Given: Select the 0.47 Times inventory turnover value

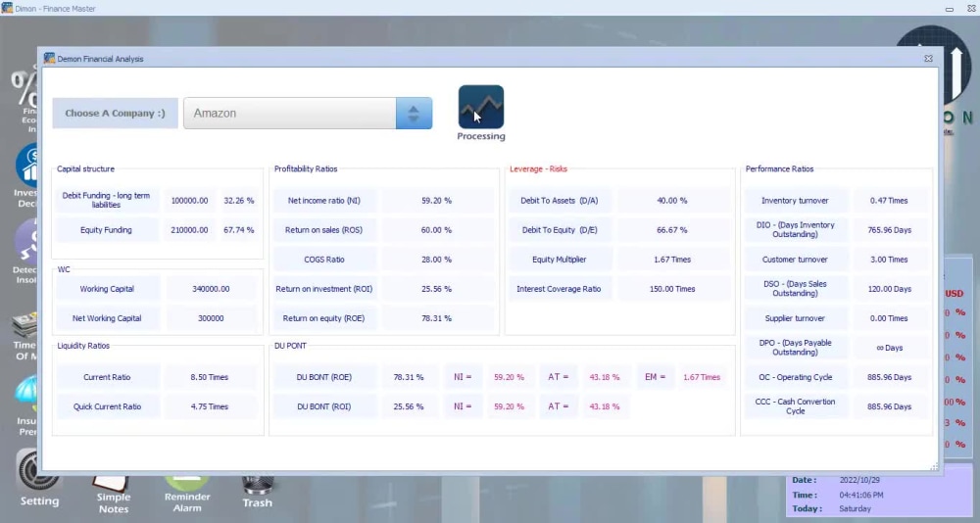Looking at the screenshot, I should (x=889, y=201).
